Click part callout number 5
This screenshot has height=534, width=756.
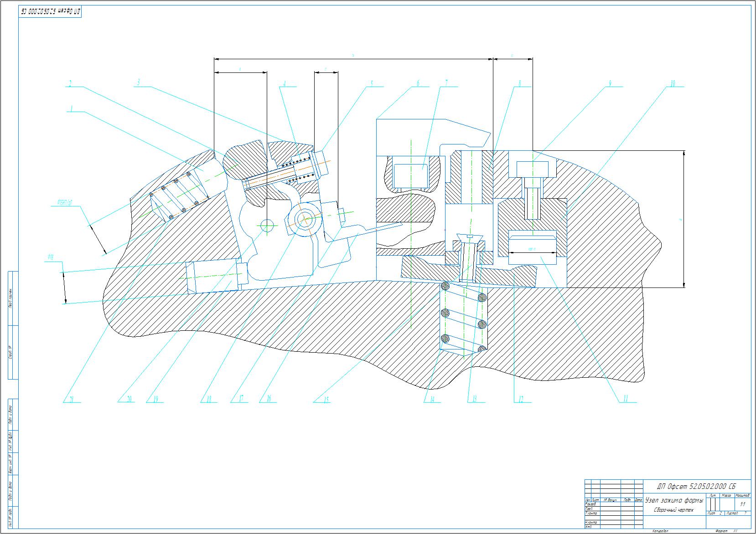pos(371,83)
